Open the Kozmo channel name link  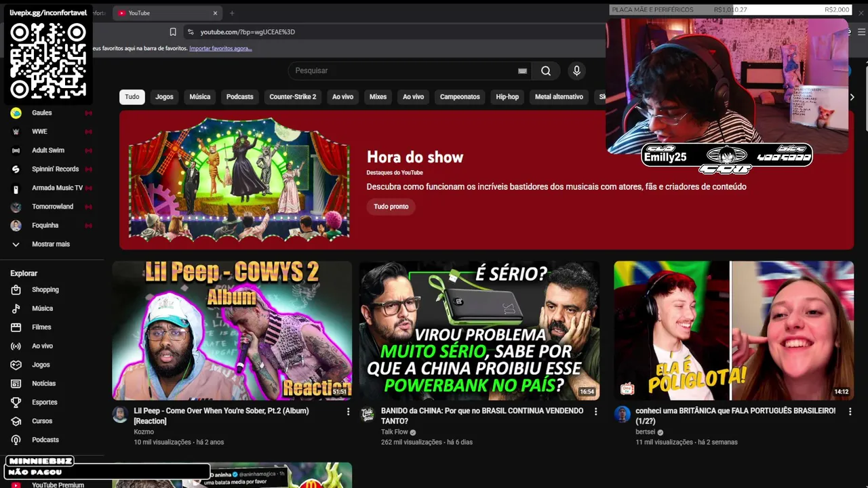[144, 432]
